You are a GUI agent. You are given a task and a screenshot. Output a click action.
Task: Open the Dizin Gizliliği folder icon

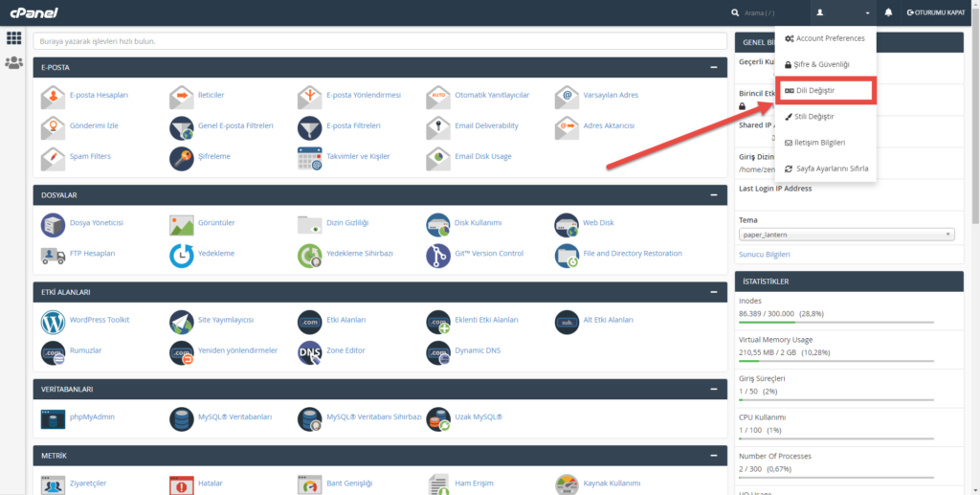click(310, 224)
